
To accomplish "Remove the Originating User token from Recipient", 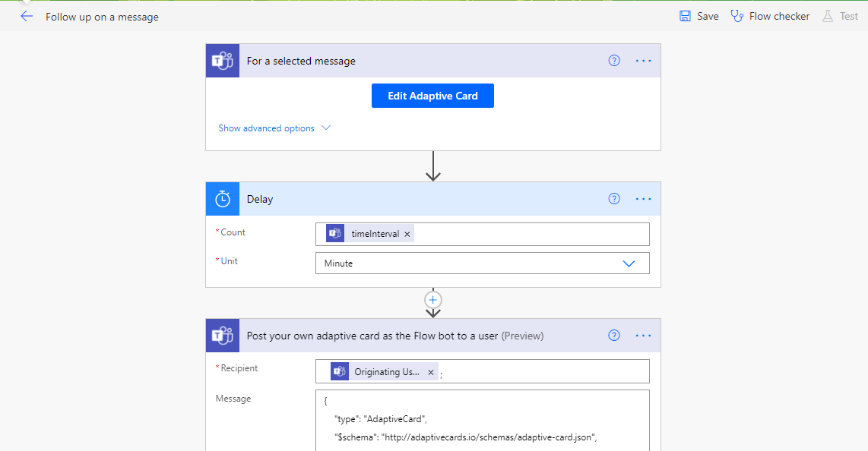I will (x=430, y=371).
